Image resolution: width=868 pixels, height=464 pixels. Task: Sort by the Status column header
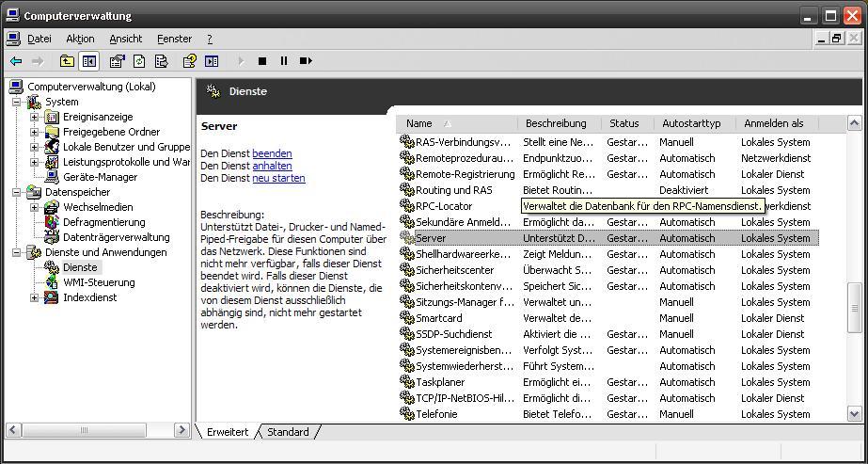click(x=628, y=123)
